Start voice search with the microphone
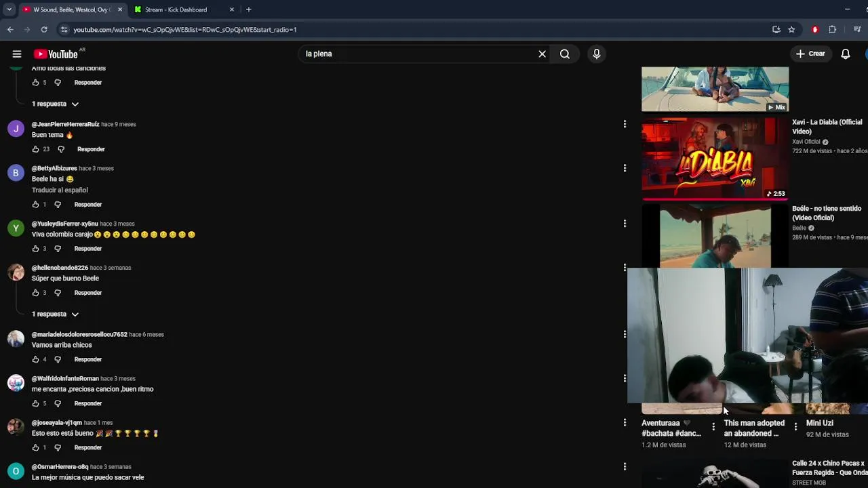Image resolution: width=868 pixels, height=488 pixels. [x=597, y=54]
